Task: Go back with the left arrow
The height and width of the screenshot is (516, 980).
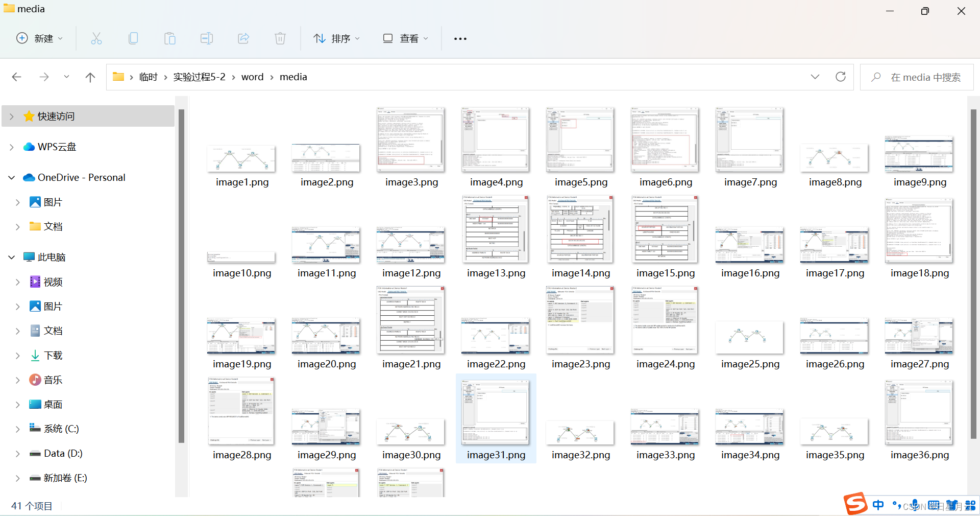Action: coord(16,77)
